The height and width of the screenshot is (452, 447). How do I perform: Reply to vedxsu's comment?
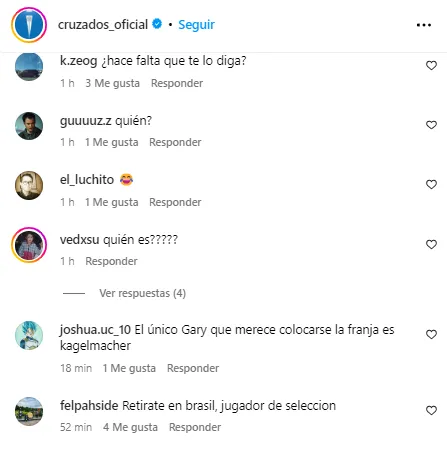(x=111, y=261)
